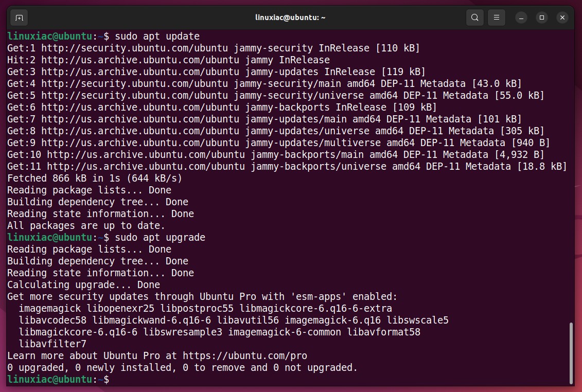Click the Get:6 jammy-backports InRelease line
Screen dimensions: 582x392
click(x=222, y=108)
